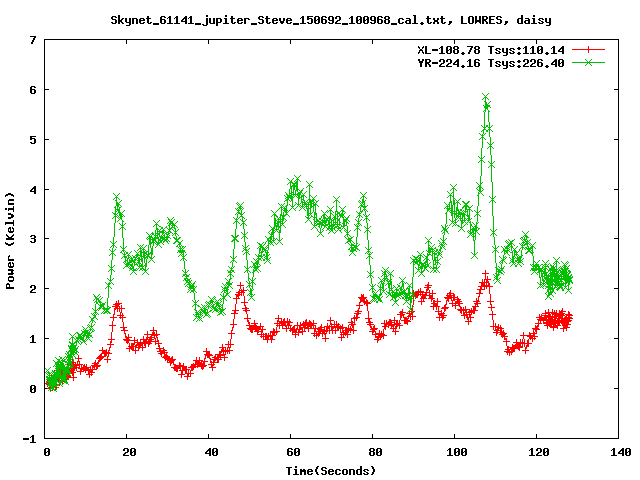The image size is (640, 480).
Task: Click the green curve's broad peak near 60 seconds
Action: 293,186
